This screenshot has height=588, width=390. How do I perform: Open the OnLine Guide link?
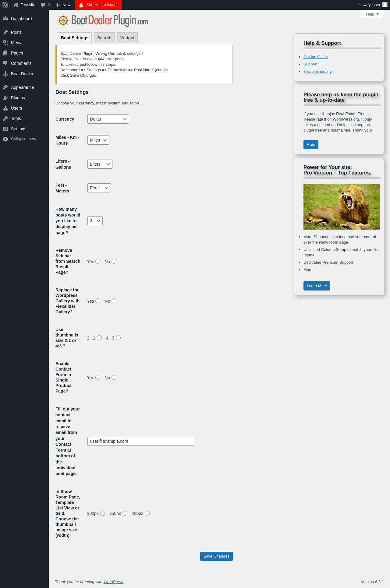click(316, 57)
